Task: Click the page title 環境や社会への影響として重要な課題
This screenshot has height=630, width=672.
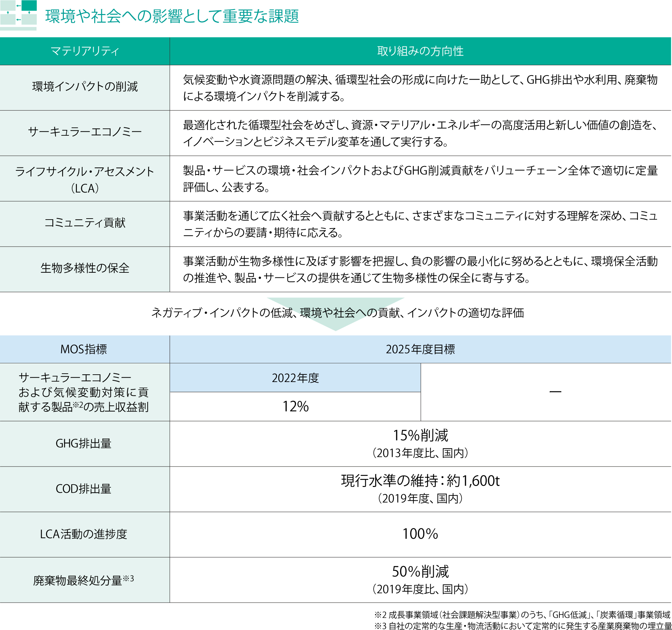Action: (x=172, y=16)
